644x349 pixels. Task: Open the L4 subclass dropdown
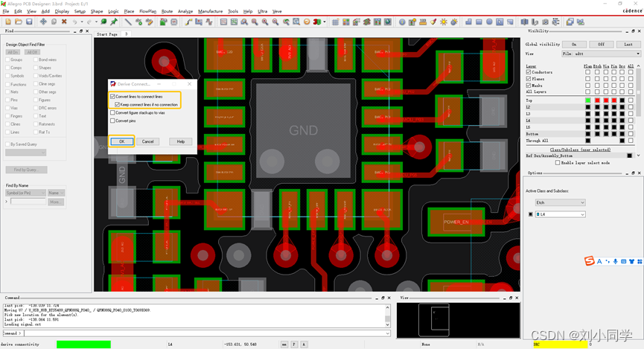(x=560, y=214)
